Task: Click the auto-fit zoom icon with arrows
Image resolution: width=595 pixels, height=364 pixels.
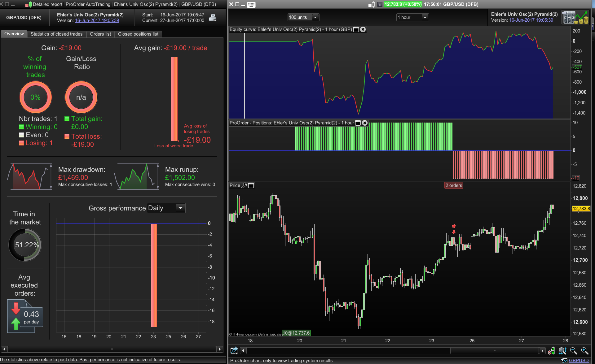Action: click(562, 351)
